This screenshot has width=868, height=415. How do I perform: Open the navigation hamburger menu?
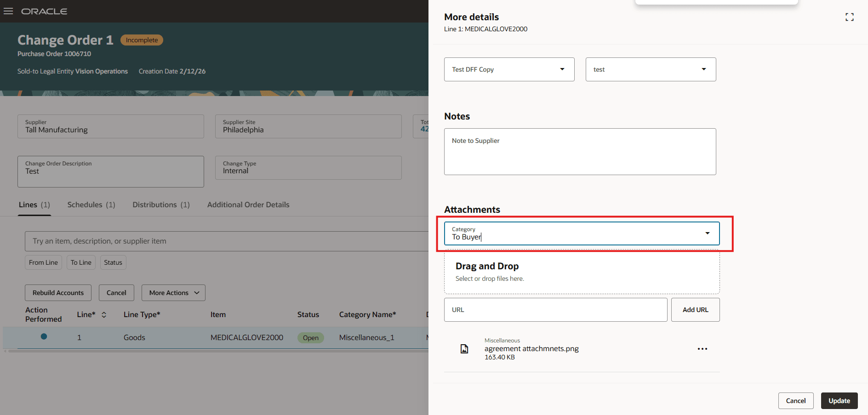(8, 11)
